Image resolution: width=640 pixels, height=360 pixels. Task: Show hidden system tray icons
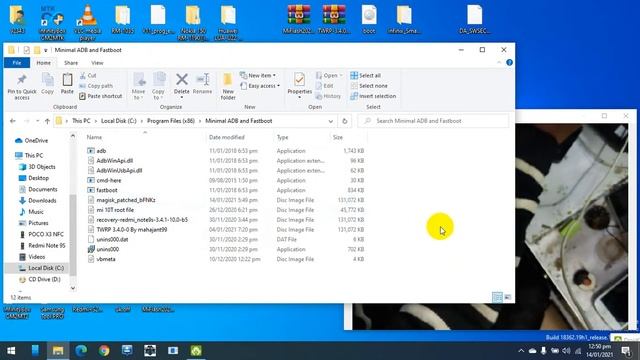pyautogui.click(x=521, y=351)
